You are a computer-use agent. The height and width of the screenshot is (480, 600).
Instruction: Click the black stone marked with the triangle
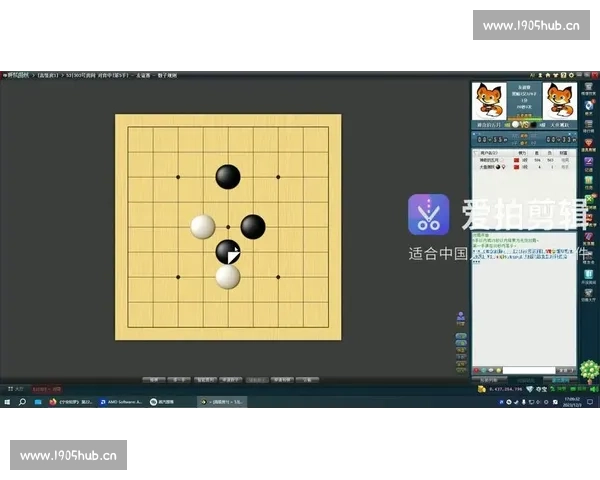tap(228, 252)
